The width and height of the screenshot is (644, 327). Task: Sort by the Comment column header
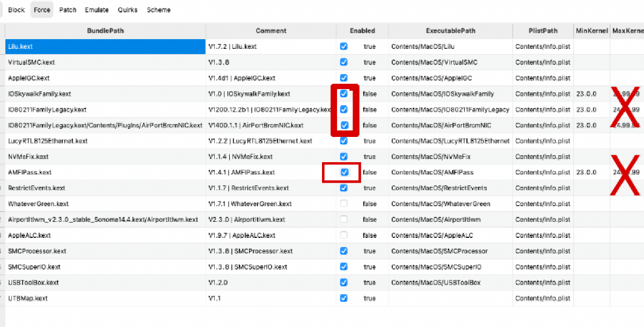point(271,31)
